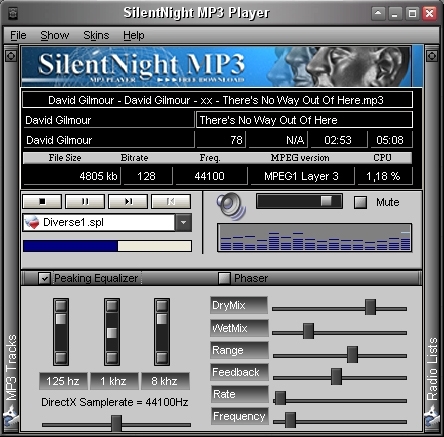Screen dimensions: 444x437
Task: Toggle the Mute checkbox
Action: (x=360, y=202)
